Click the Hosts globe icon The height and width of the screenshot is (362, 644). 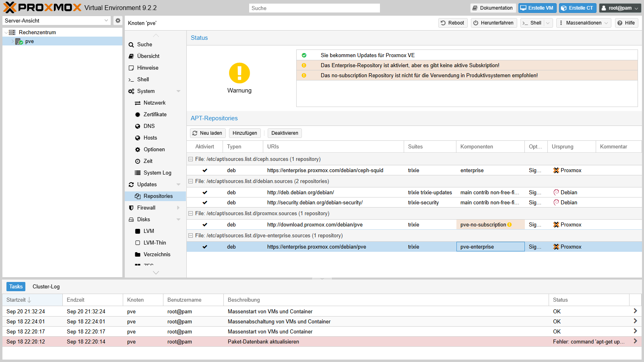pos(138,138)
